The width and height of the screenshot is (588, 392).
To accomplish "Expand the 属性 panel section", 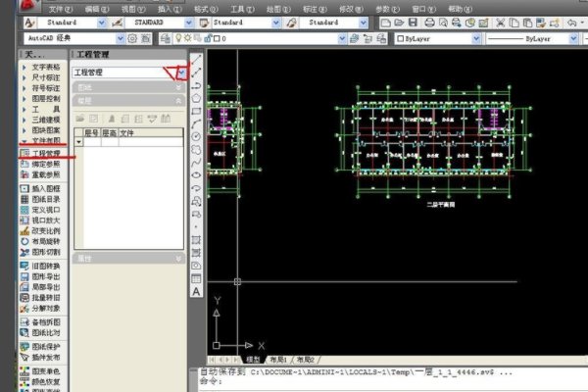I will click(178, 259).
